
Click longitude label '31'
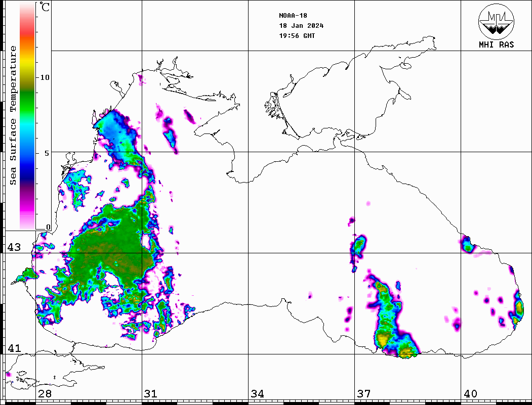coord(151,394)
